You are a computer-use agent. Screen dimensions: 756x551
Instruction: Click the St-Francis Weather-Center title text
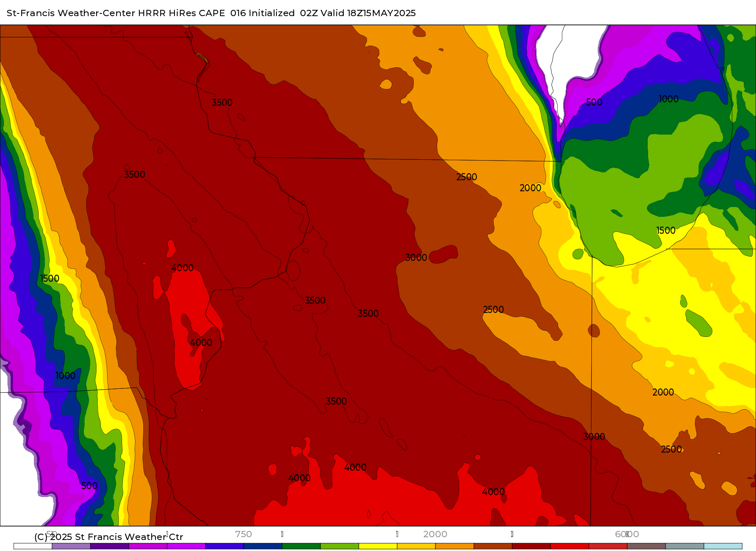[71, 13]
